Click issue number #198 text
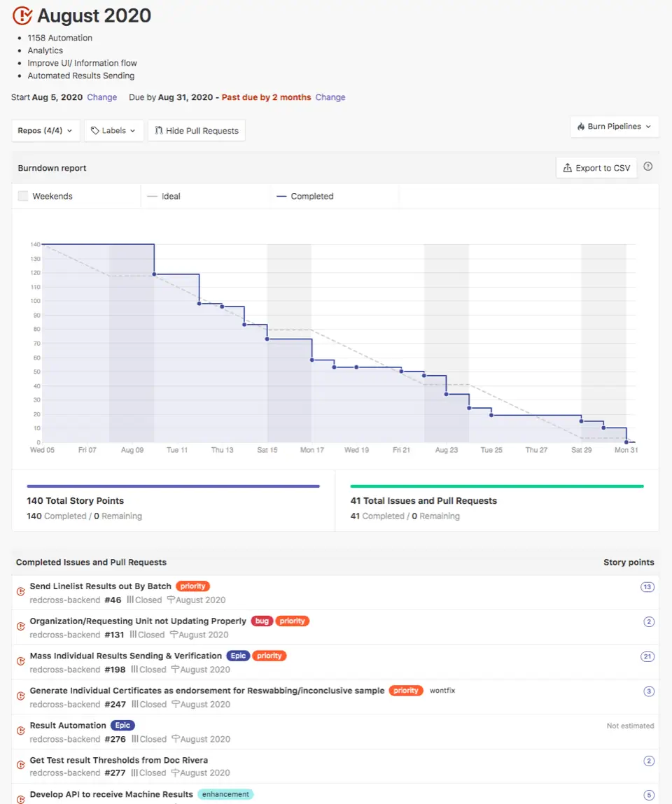672x804 pixels. (115, 670)
